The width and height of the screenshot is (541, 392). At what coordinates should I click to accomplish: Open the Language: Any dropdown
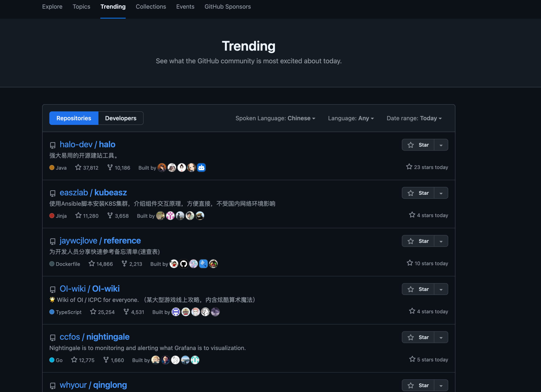(x=351, y=118)
